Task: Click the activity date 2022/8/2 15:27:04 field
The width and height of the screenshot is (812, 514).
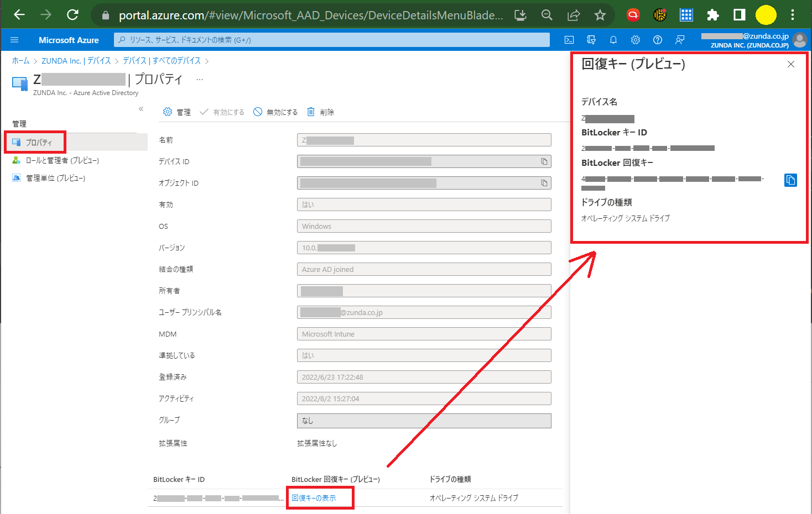Action: coord(424,398)
